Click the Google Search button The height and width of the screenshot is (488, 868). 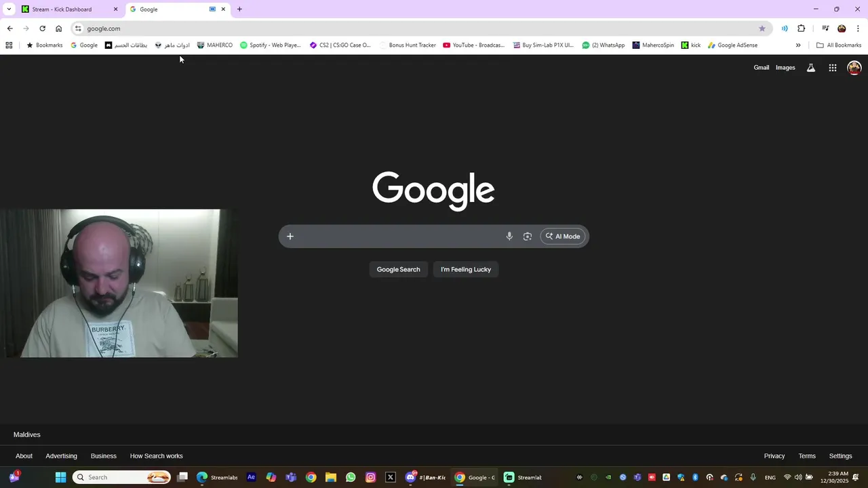click(399, 270)
